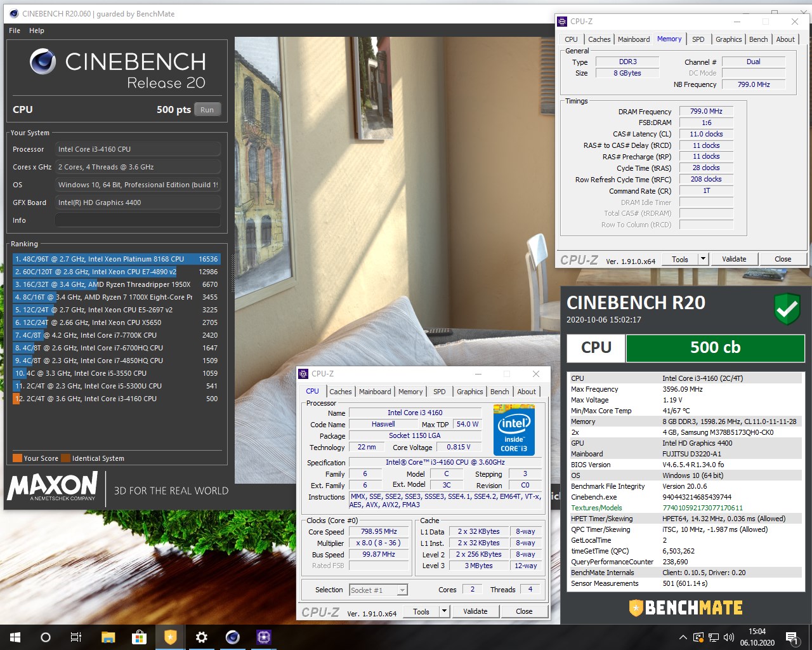The height and width of the screenshot is (650, 812).
Task: Open Settings gear icon on taskbar
Action: (x=201, y=637)
